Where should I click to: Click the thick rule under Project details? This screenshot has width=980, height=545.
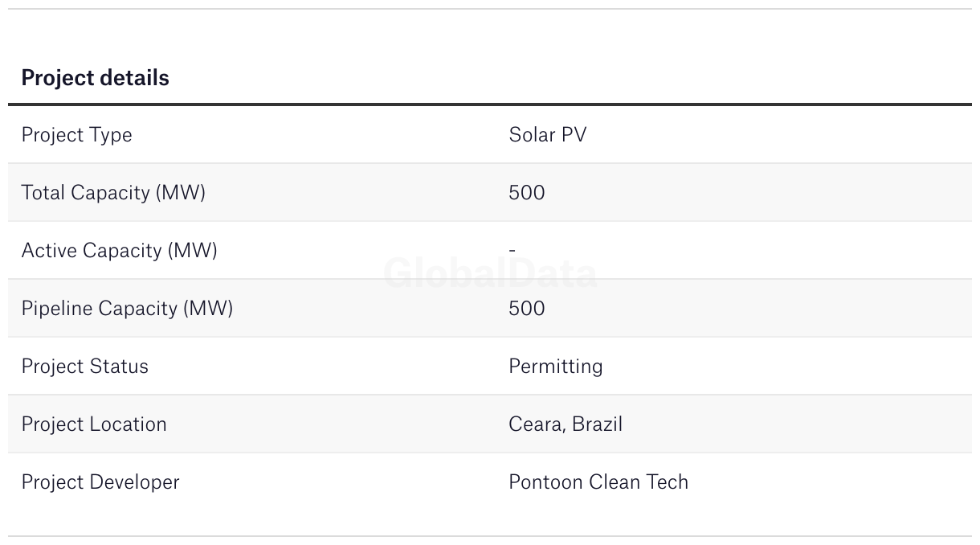(x=490, y=104)
